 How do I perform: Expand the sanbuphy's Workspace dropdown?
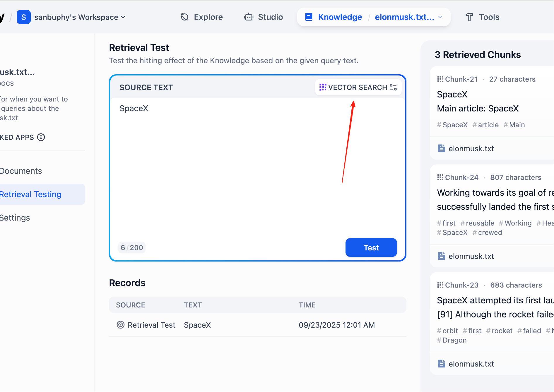(123, 17)
